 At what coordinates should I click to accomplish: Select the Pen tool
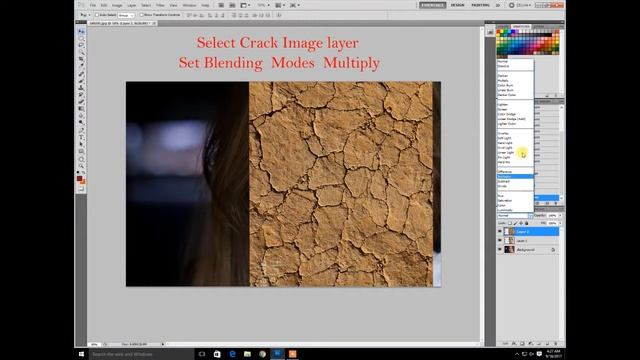pos(81,130)
